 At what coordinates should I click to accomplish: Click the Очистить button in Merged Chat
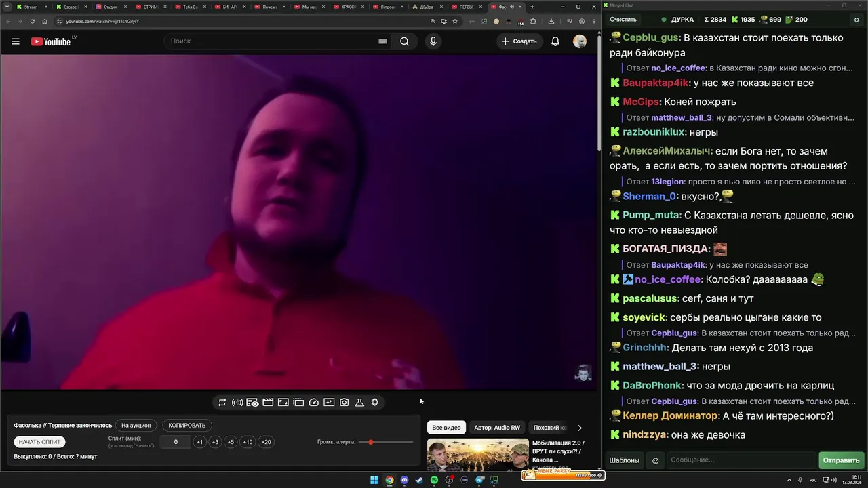[623, 20]
